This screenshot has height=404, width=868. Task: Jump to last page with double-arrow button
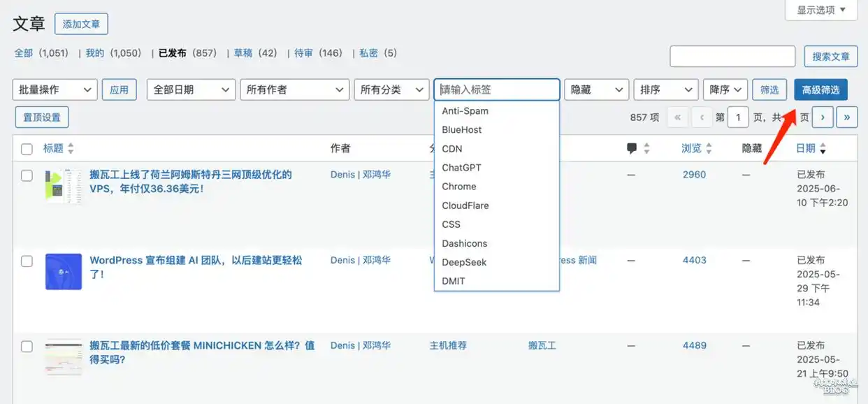pos(846,117)
